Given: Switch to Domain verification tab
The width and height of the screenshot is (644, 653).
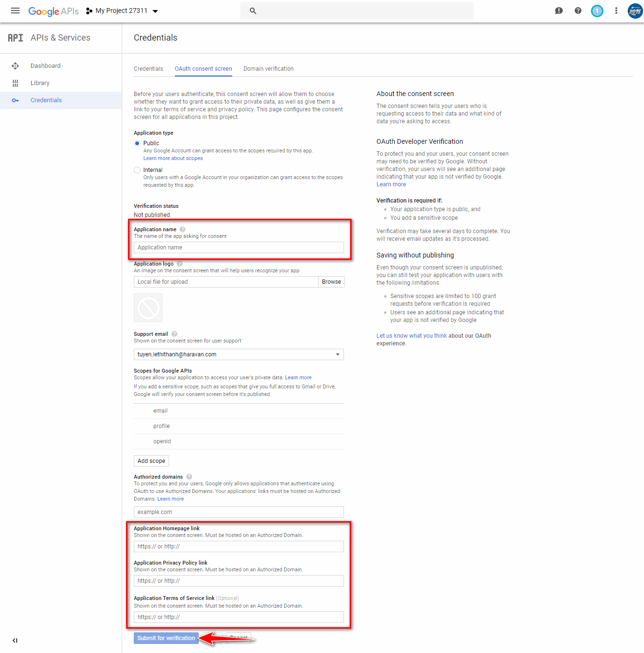Looking at the screenshot, I should [268, 69].
